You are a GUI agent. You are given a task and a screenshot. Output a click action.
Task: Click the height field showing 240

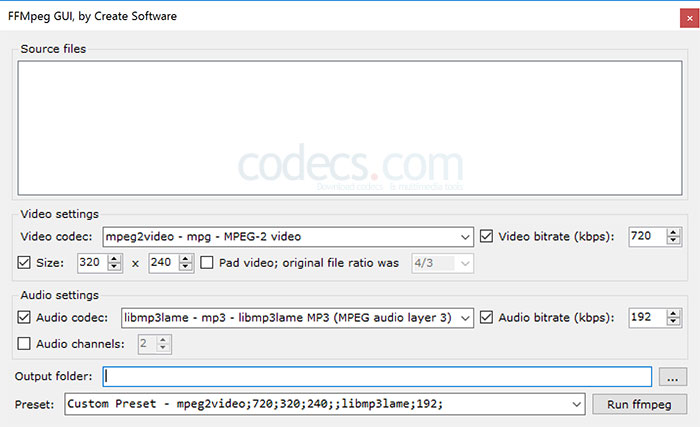click(x=164, y=263)
